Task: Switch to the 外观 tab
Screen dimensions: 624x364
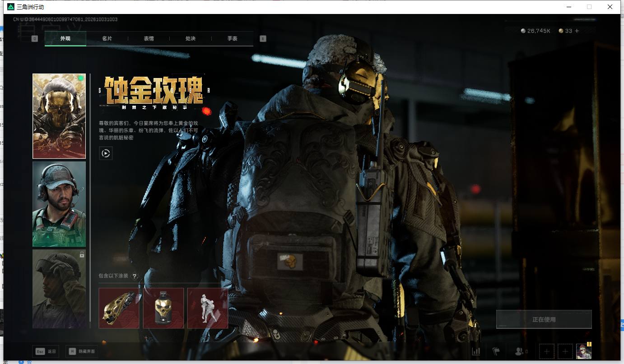Action: [65, 39]
